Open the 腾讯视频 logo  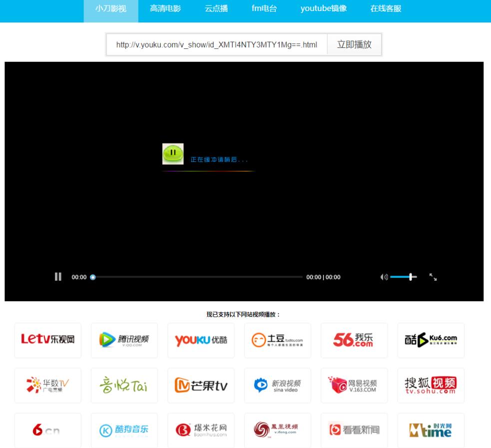coord(124,340)
